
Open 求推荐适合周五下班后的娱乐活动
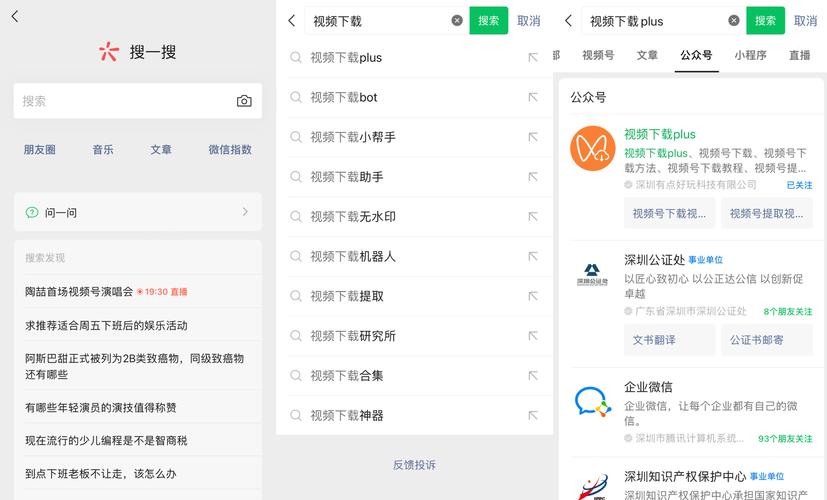pos(138,325)
